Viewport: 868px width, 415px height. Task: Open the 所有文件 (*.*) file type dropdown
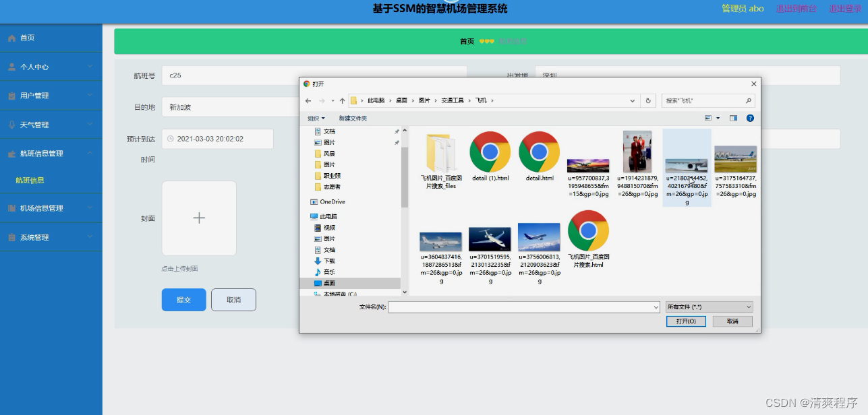pos(709,307)
